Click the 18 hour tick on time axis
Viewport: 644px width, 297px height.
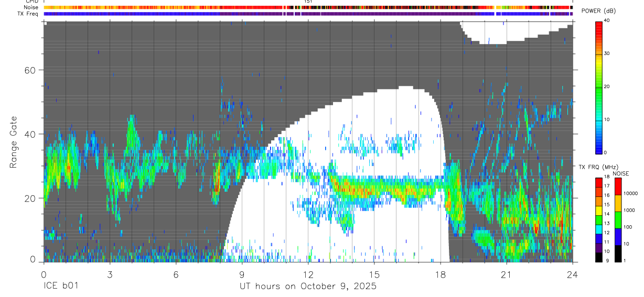(440, 274)
